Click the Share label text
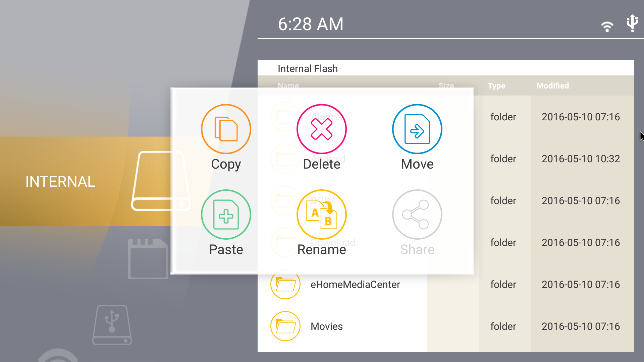Screen dimensions: 644x362 point(417,249)
